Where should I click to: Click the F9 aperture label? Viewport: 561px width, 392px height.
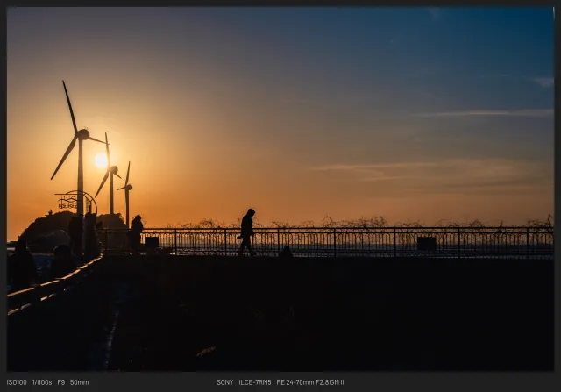61,382
